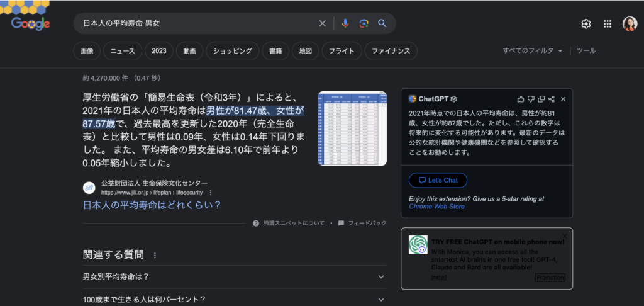Open Google Lens image search icon
Image resolution: width=644 pixels, height=306 pixels.
click(364, 23)
